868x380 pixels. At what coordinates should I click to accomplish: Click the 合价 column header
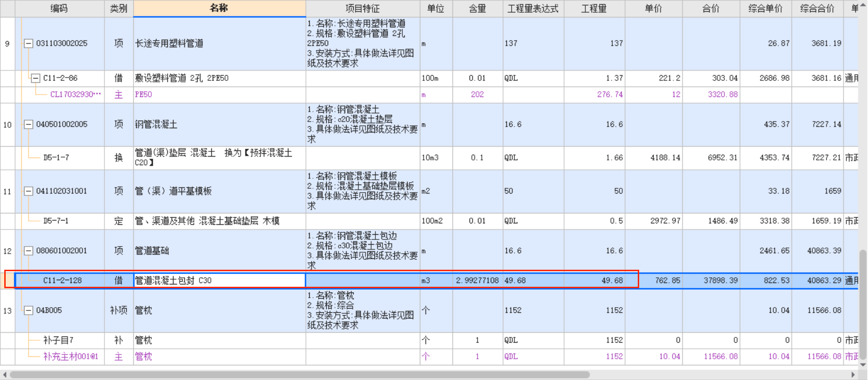click(x=711, y=9)
